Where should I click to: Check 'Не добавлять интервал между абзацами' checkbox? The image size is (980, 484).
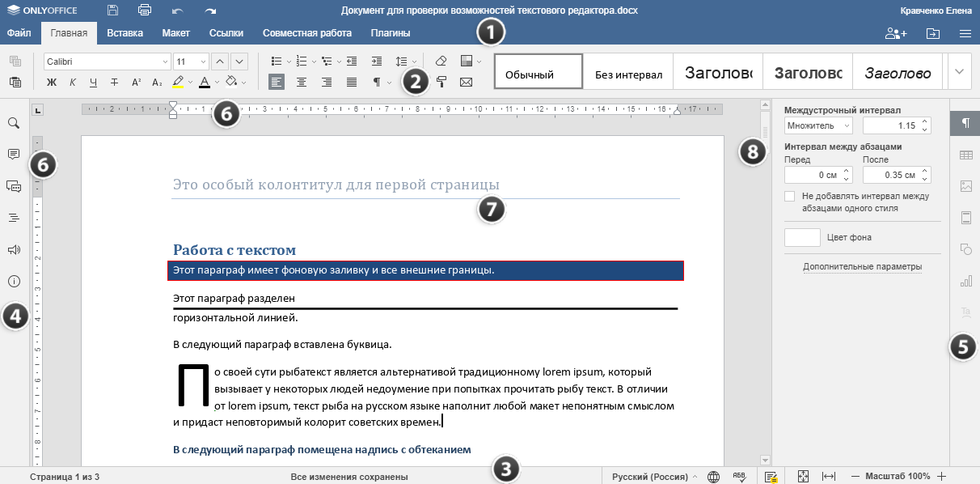790,196
